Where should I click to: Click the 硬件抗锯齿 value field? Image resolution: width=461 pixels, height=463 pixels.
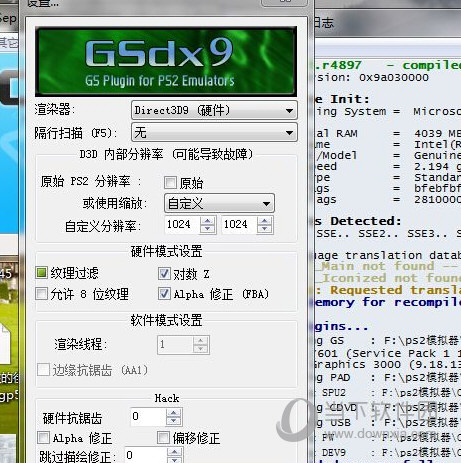(x=148, y=417)
